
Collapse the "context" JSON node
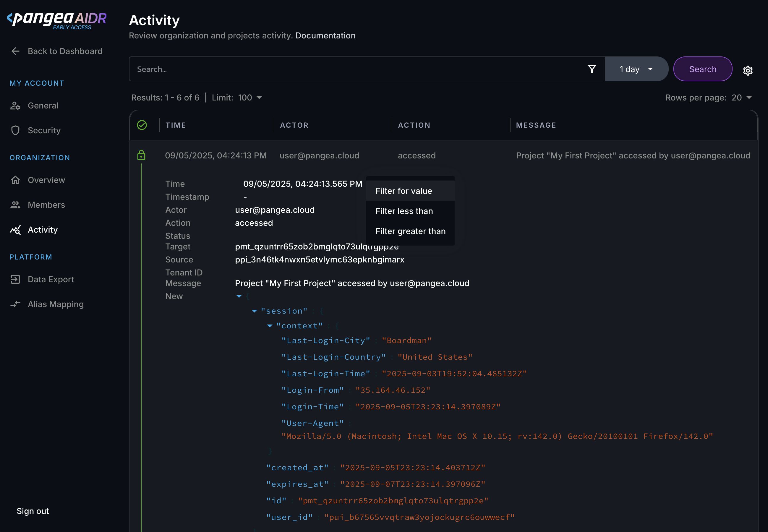270,326
